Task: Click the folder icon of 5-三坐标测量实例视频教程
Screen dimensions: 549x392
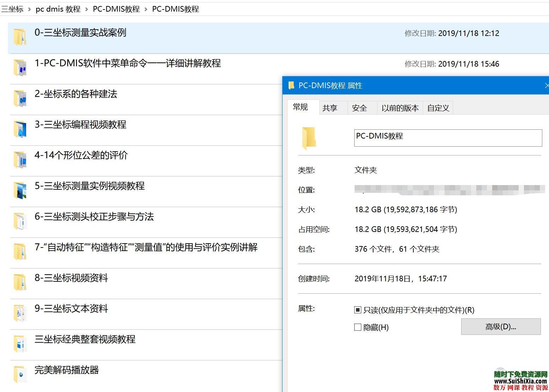Action: coord(20,190)
